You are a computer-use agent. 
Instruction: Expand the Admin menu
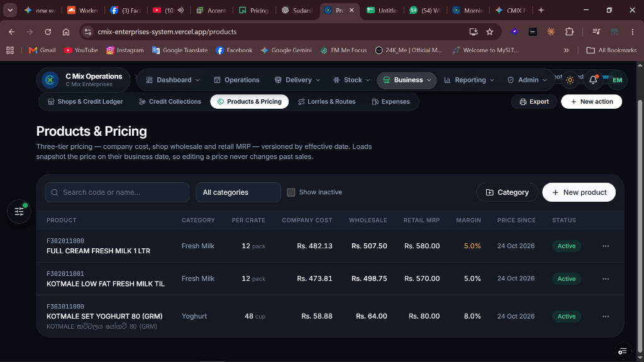(528, 80)
